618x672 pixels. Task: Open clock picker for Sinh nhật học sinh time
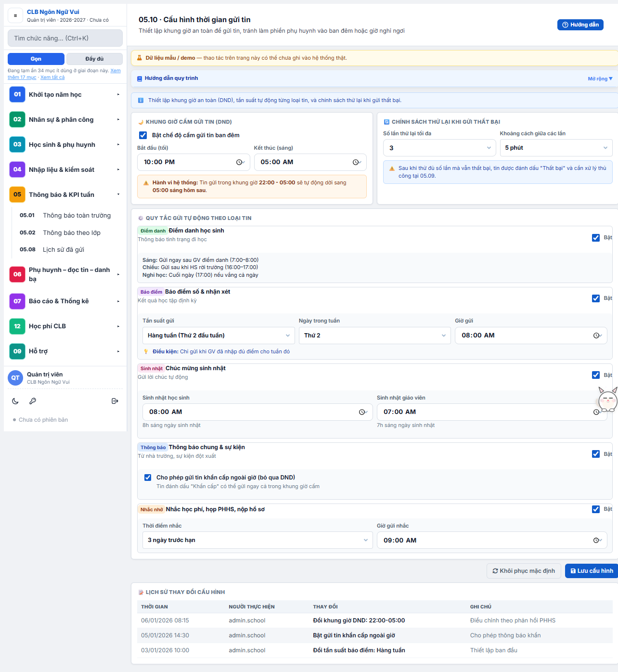click(362, 412)
